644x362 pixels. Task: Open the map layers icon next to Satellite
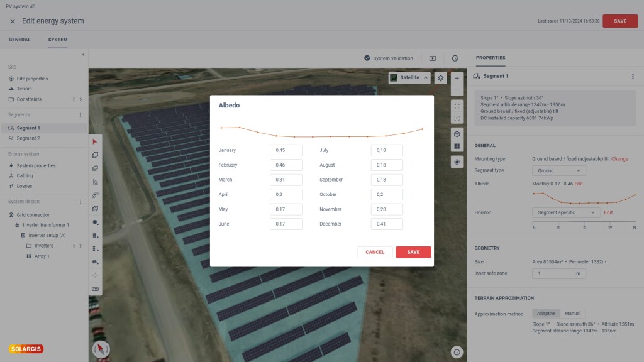441,78
